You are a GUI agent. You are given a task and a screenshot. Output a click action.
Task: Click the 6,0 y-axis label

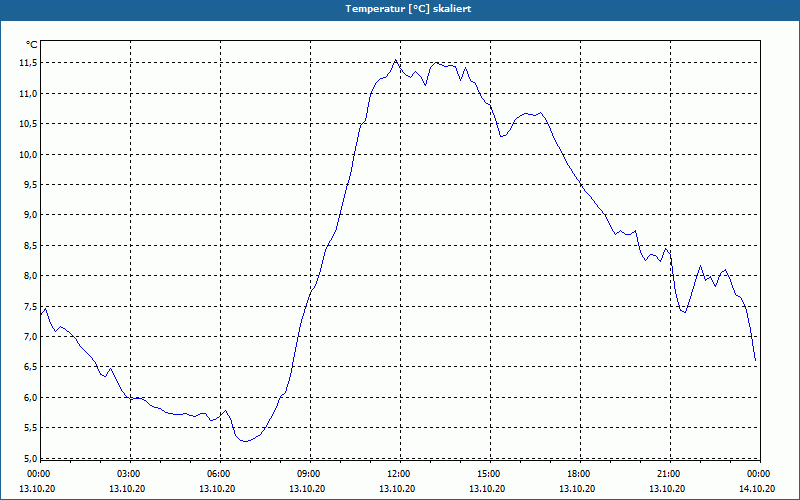30,397
